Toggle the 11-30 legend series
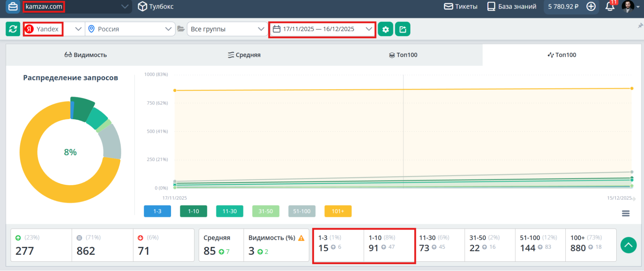644x271 pixels. [229, 211]
